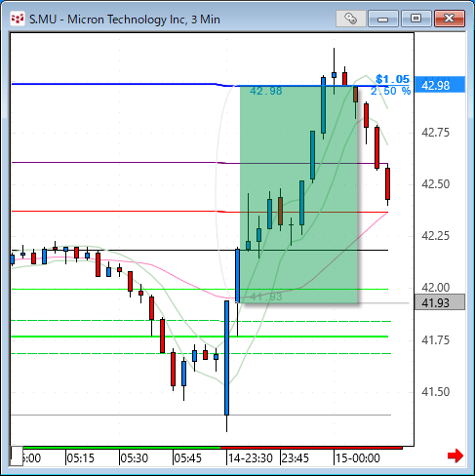Click the 05:15 time axis label
475x476 pixels.
81,458
